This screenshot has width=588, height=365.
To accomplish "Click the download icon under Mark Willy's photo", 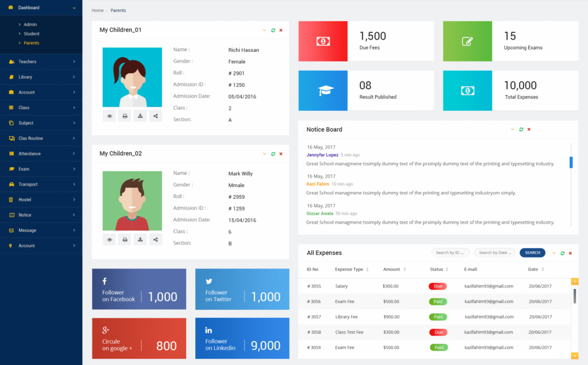I will (140, 240).
